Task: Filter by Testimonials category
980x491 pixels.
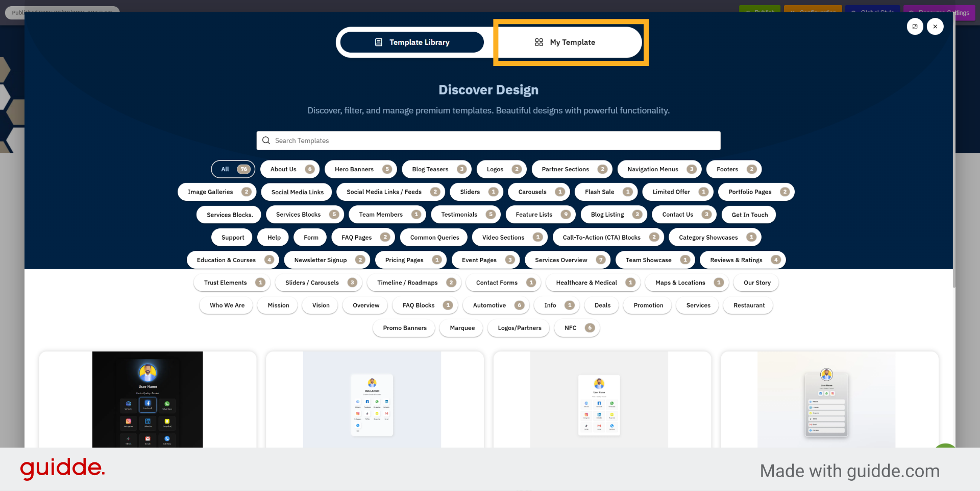Action: tap(466, 215)
